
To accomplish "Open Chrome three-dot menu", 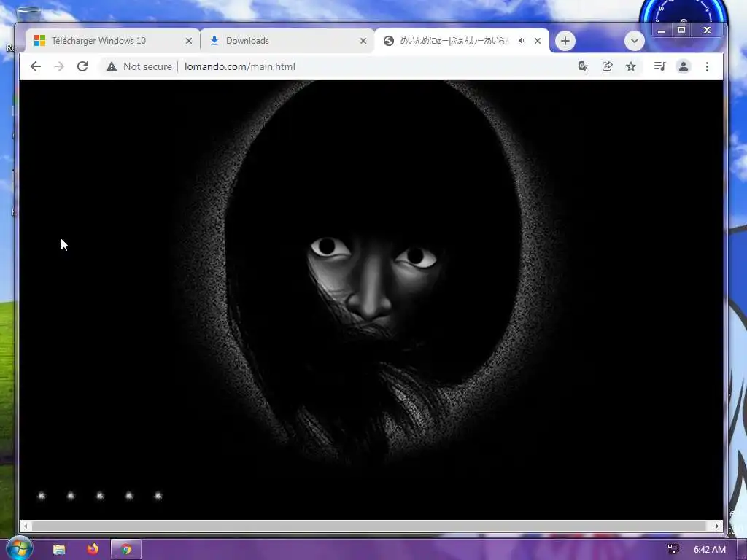I will (x=707, y=66).
